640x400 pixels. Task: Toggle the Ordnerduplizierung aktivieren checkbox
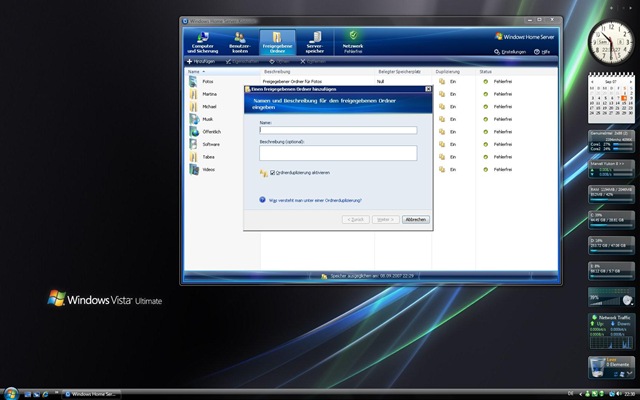click(273, 173)
